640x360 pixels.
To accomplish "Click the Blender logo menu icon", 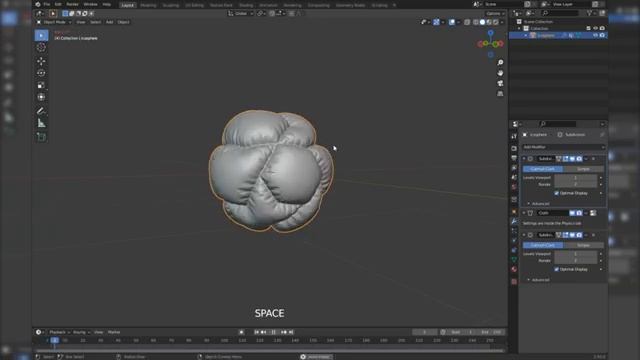I will tap(38, 4).
